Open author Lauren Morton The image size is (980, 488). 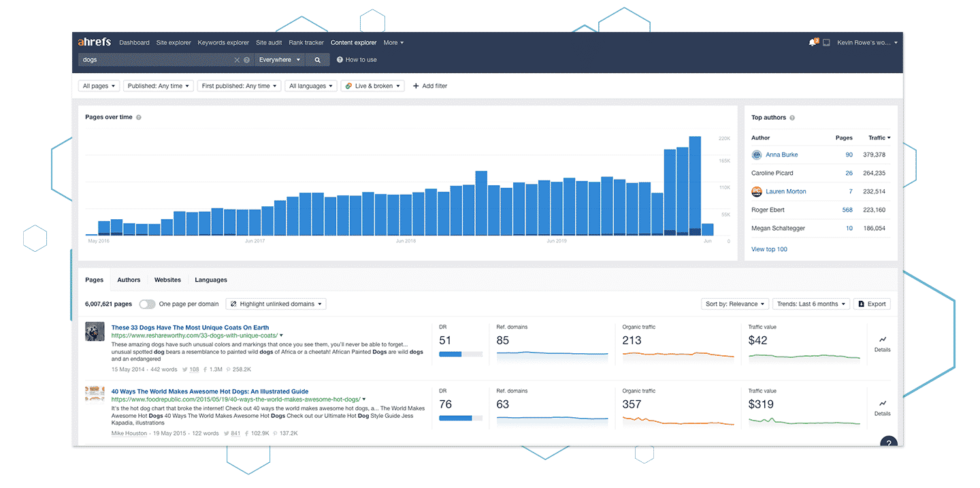click(x=785, y=191)
